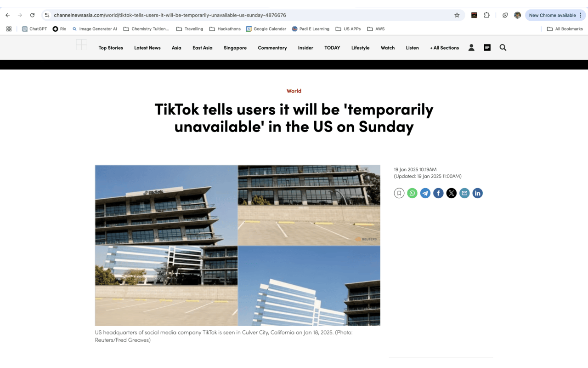The height and width of the screenshot is (368, 588).
Task: Open the ChatGPT bookmark
Action: click(34, 29)
